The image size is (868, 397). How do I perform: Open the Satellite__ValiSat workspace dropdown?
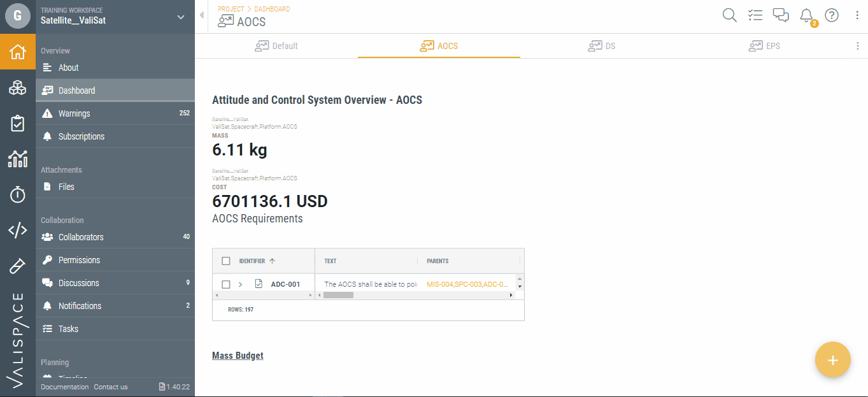pos(181,17)
